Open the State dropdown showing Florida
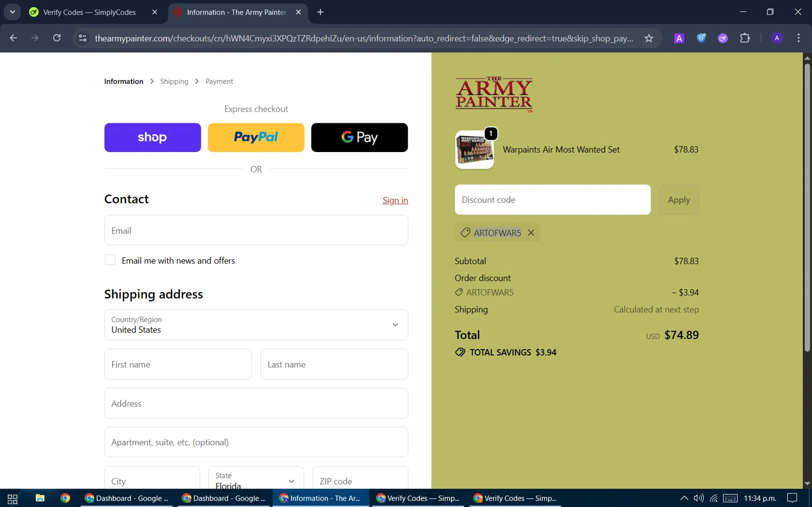Viewport: 812px width, 507px height. [256, 478]
